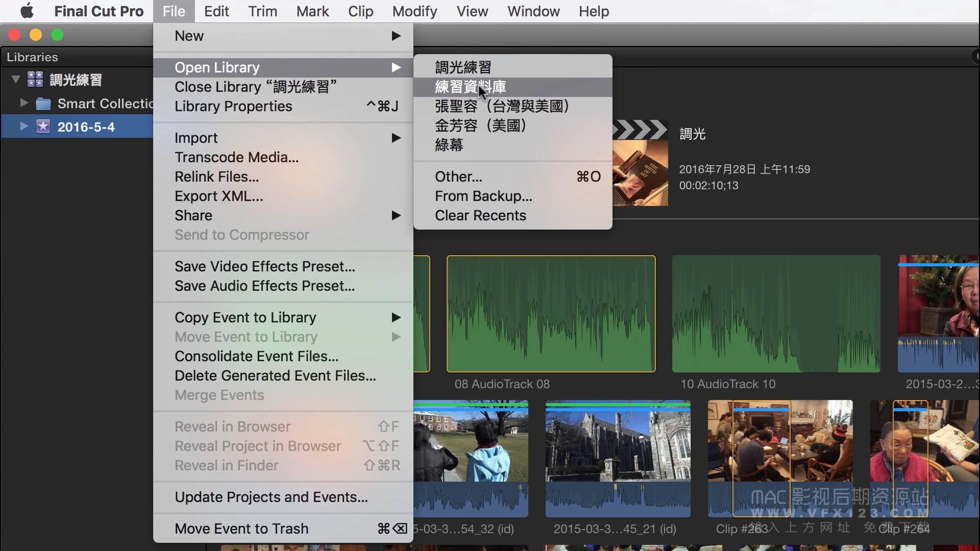The width and height of the screenshot is (980, 551).
Task: Click the green zoom window button
Action: 57,35
